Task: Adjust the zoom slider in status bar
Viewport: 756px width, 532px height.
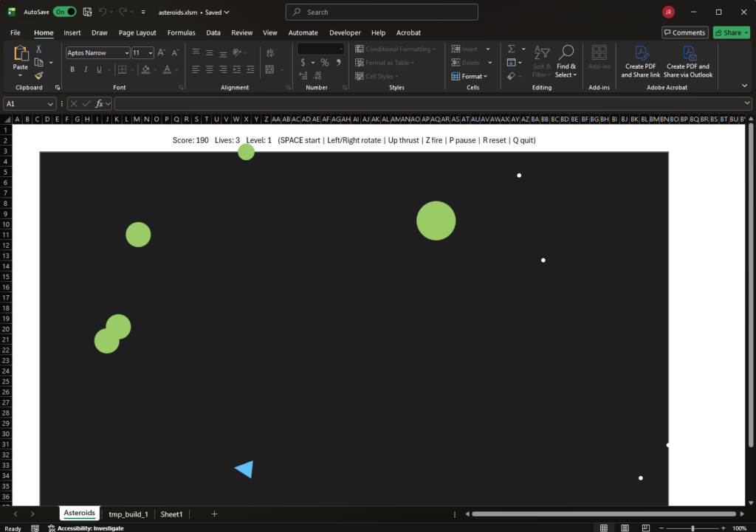Action: pos(693,528)
